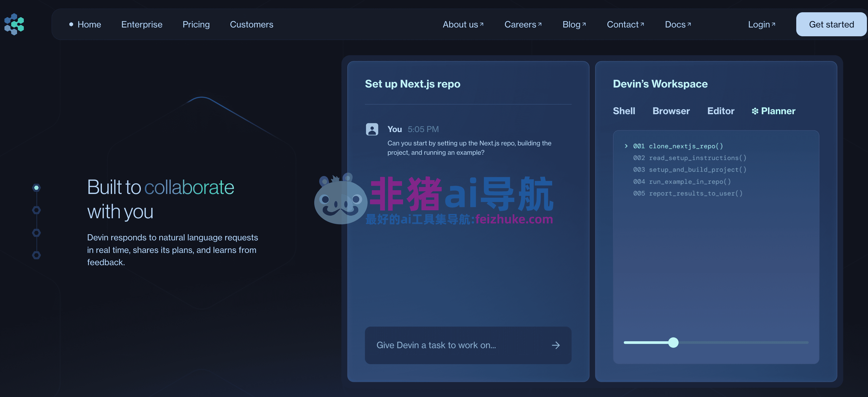Image resolution: width=868 pixels, height=397 pixels.
Task: Select the fourth hexagon step indicator
Action: [x=36, y=255]
